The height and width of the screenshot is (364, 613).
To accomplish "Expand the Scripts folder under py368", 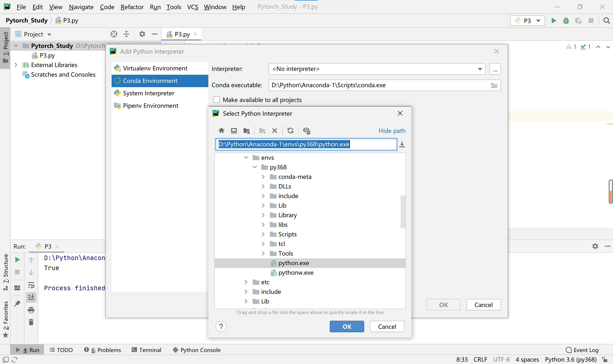I will tap(263, 234).
